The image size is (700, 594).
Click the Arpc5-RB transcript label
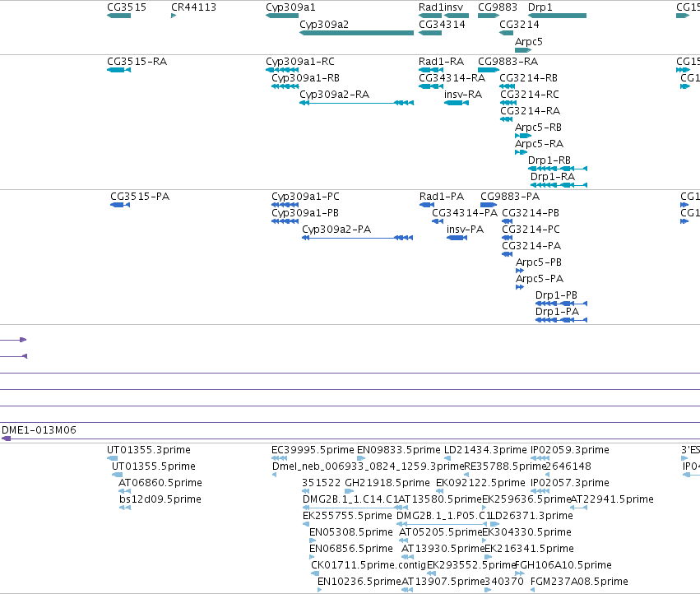(538, 128)
